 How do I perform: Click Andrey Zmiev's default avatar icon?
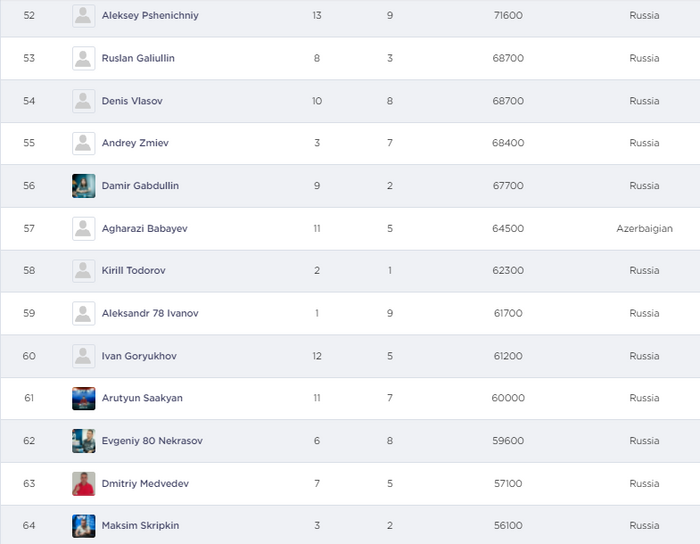(x=84, y=143)
